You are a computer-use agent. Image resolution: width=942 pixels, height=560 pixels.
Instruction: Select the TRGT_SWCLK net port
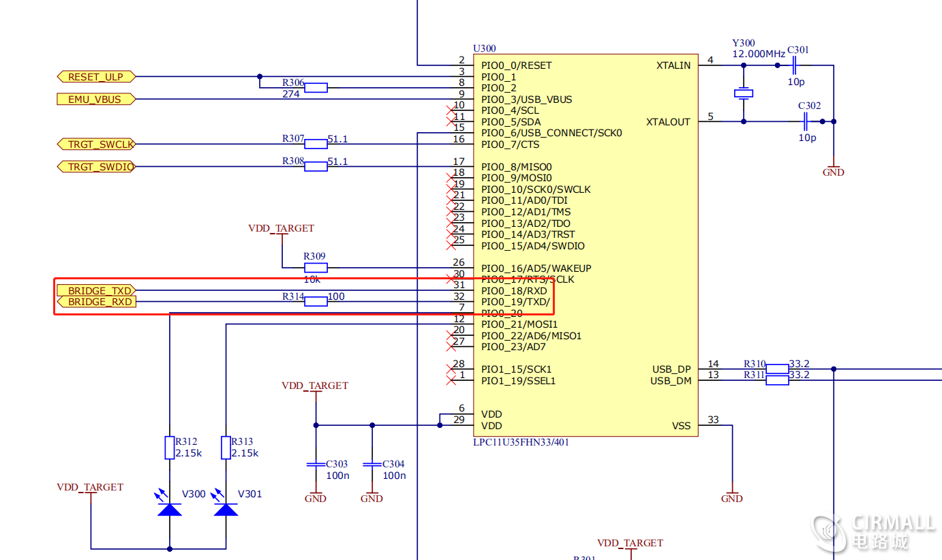coord(96,144)
